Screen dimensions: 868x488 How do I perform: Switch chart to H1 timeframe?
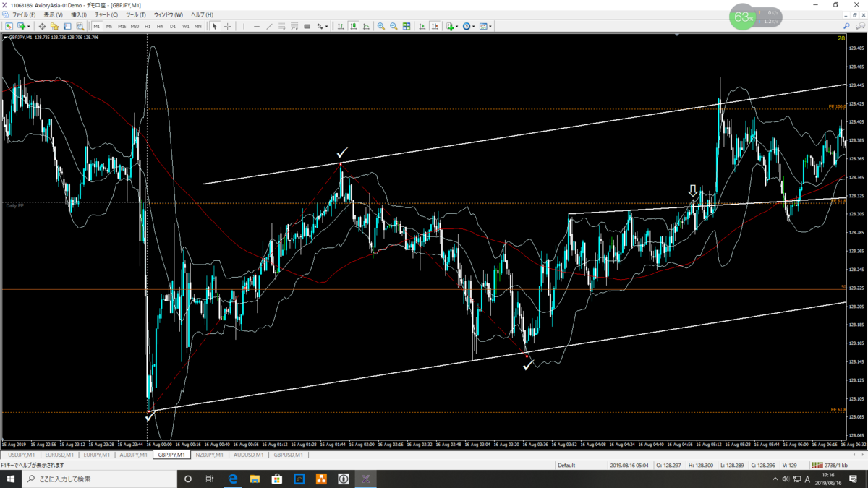(x=148, y=26)
